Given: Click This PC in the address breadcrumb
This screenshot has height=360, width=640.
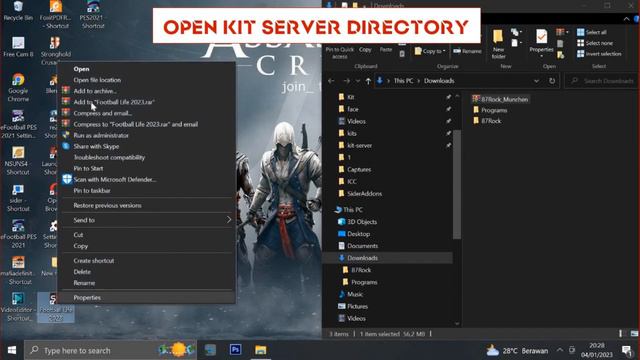Looking at the screenshot, I should pyautogui.click(x=403, y=81).
